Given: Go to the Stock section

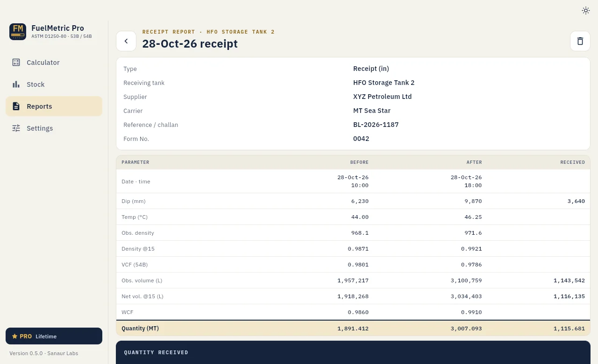Looking at the screenshot, I should click(x=54, y=84).
